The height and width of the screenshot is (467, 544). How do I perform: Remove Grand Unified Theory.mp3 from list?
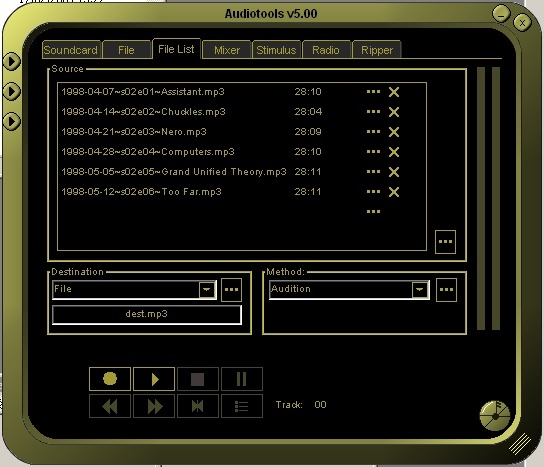pyautogui.click(x=394, y=172)
